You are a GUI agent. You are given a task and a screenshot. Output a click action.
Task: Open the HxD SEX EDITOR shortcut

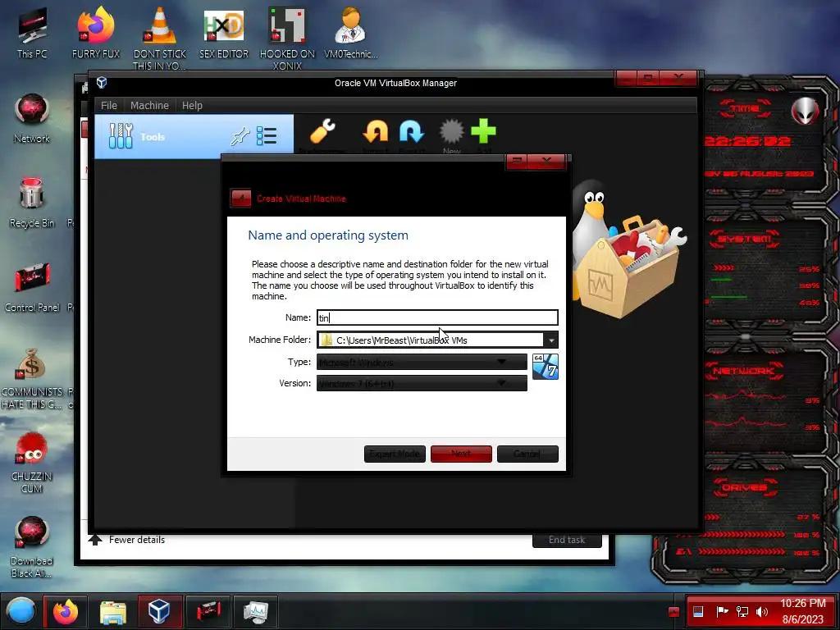[224, 32]
